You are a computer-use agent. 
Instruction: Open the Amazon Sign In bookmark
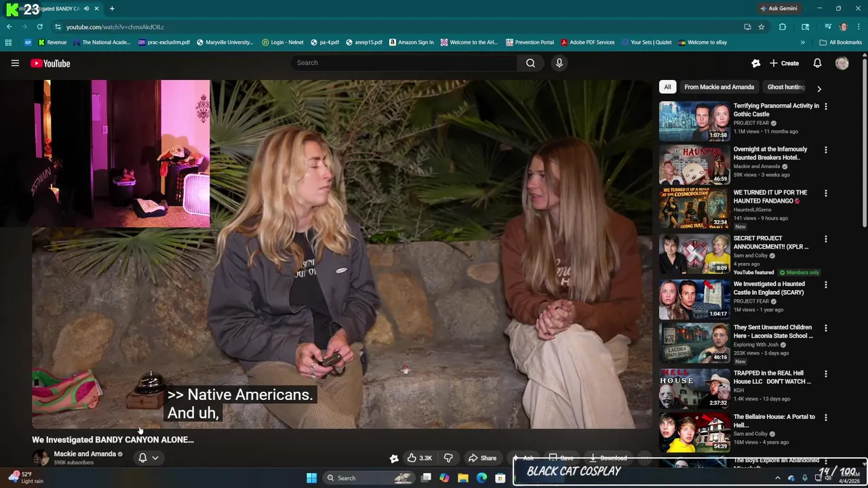coord(411,42)
